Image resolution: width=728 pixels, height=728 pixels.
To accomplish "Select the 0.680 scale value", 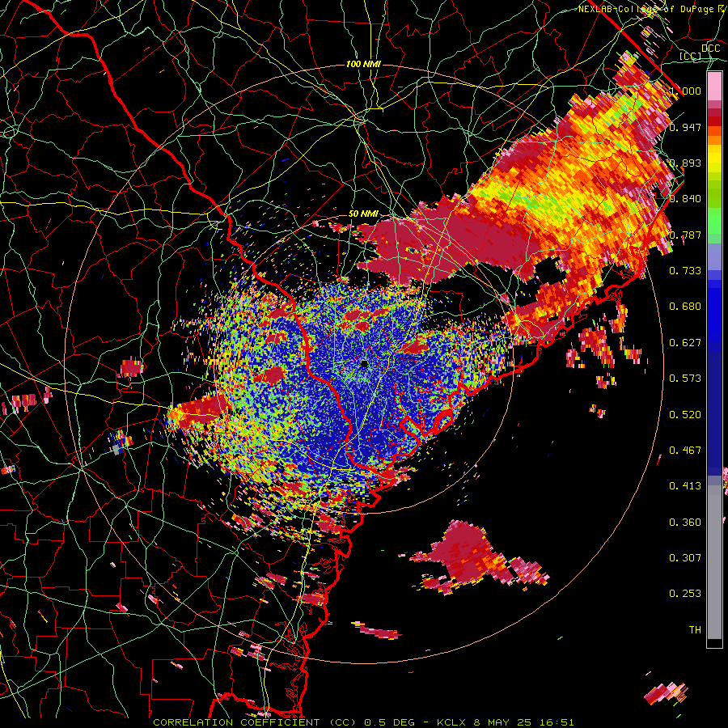I will click(685, 307).
